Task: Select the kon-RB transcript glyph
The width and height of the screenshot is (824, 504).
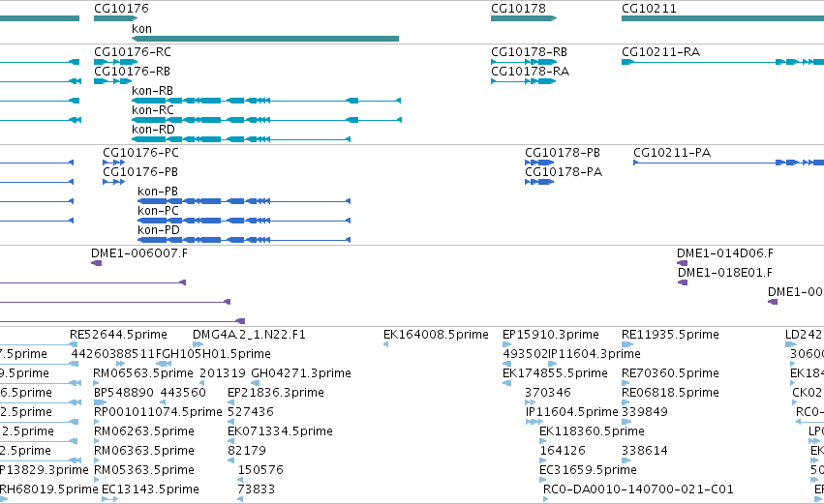Action: coord(266,101)
